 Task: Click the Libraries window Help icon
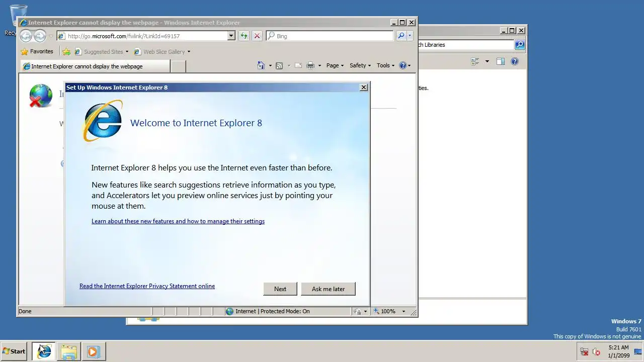pos(514,61)
